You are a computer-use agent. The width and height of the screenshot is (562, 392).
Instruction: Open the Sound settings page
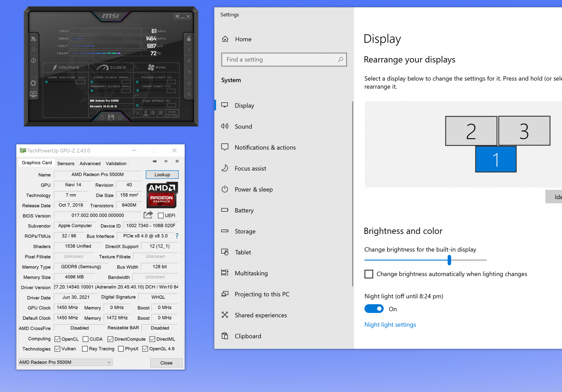tap(243, 126)
